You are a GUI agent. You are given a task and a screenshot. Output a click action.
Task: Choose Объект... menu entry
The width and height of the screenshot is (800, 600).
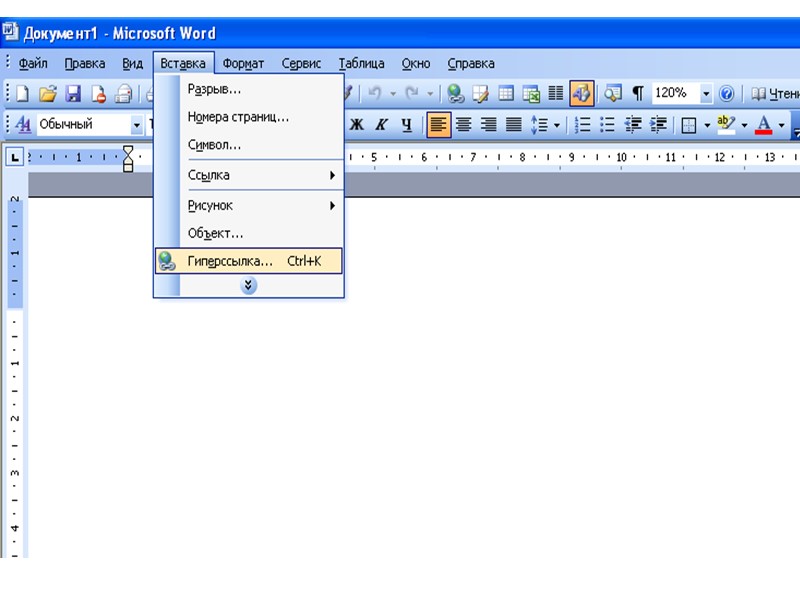click(x=248, y=233)
